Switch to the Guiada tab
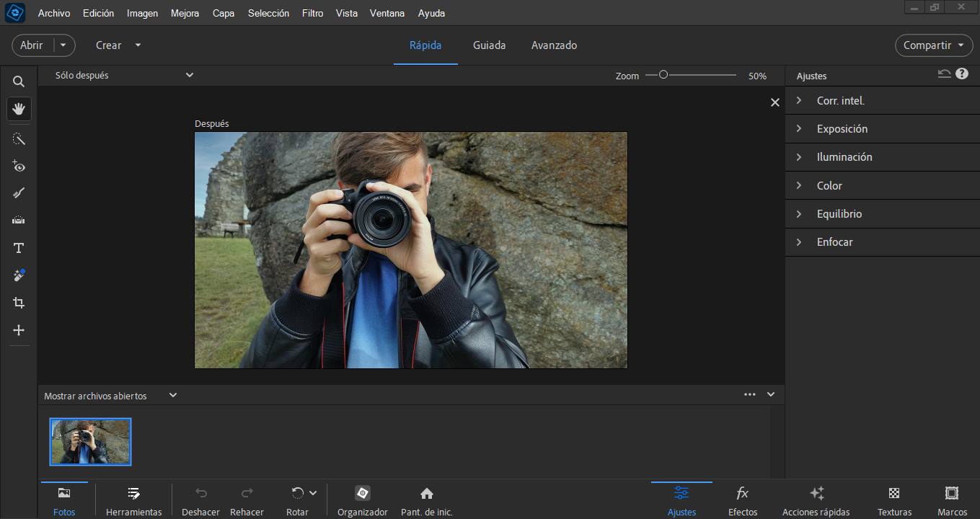This screenshot has height=519, width=980. 489,45
